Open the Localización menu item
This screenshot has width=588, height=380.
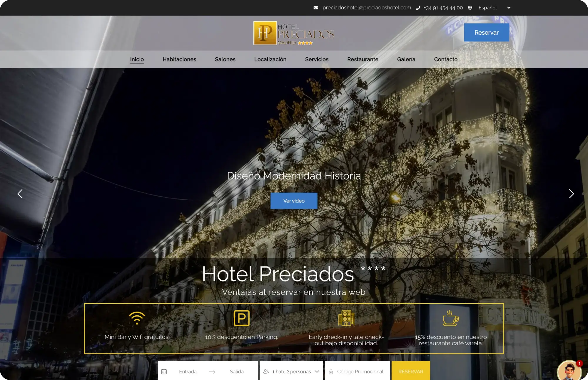[270, 59]
